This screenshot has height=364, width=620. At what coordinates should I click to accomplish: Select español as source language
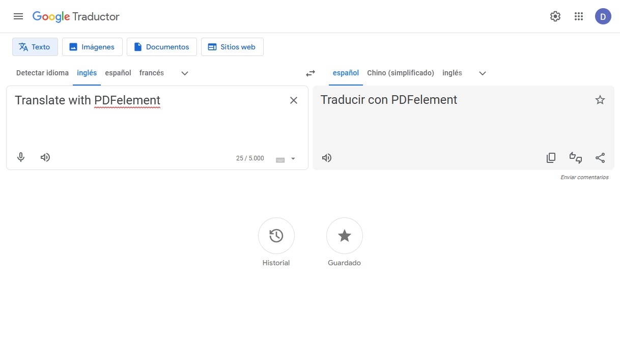point(118,73)
